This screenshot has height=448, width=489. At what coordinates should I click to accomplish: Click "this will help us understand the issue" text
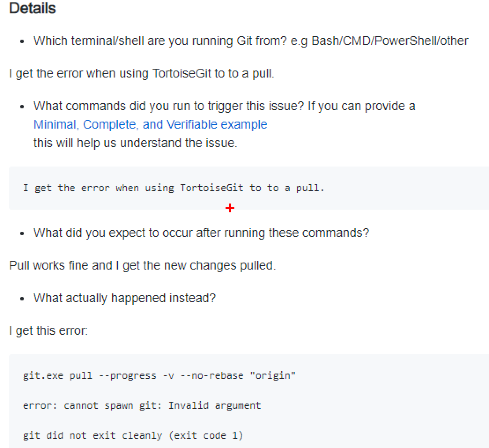135,143
